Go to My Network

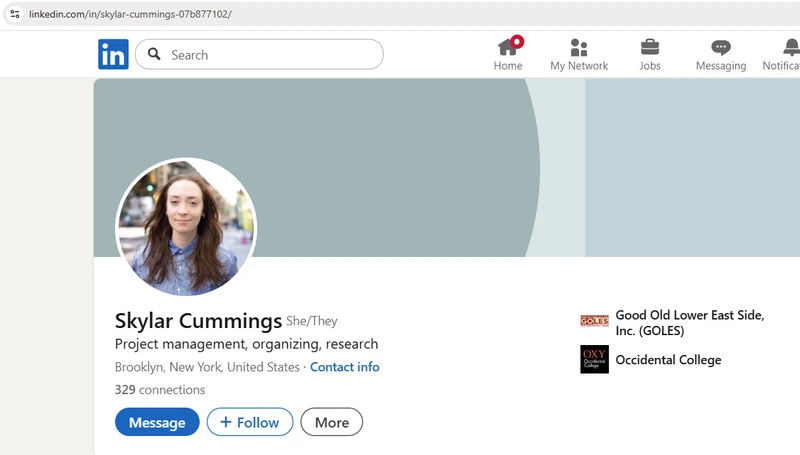[x=578, y=47]
